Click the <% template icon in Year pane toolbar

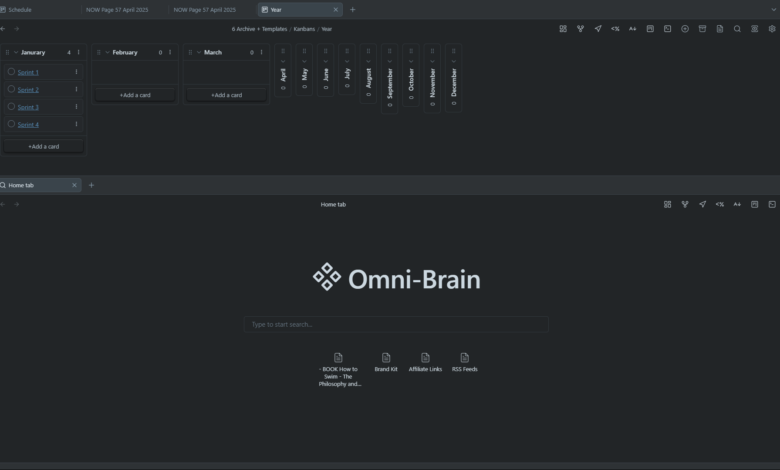615,29
